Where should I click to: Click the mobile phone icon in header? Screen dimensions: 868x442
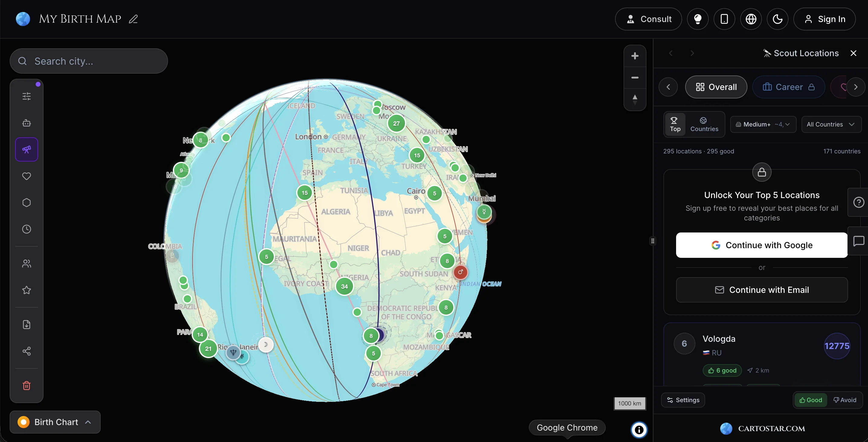pos(724,19)
